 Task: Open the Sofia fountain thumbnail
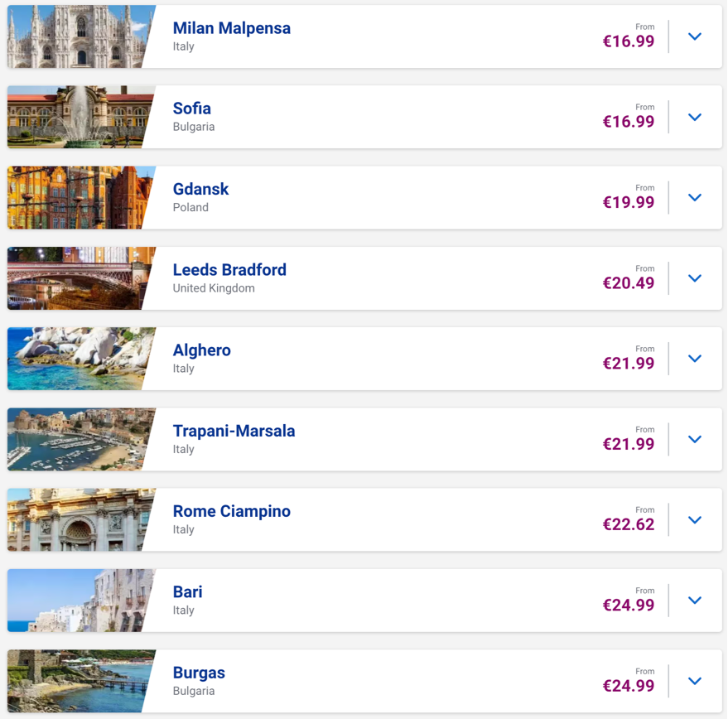[x=79, y=117]
